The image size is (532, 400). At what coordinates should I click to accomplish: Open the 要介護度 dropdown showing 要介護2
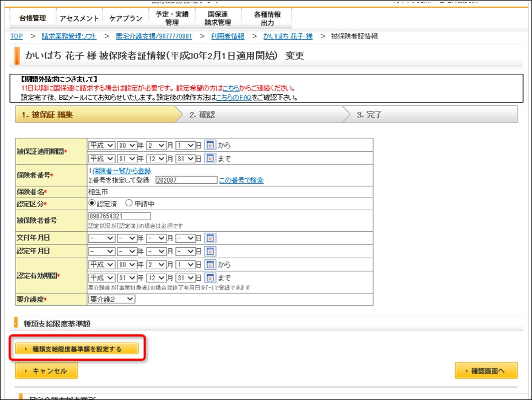[111, 299]
